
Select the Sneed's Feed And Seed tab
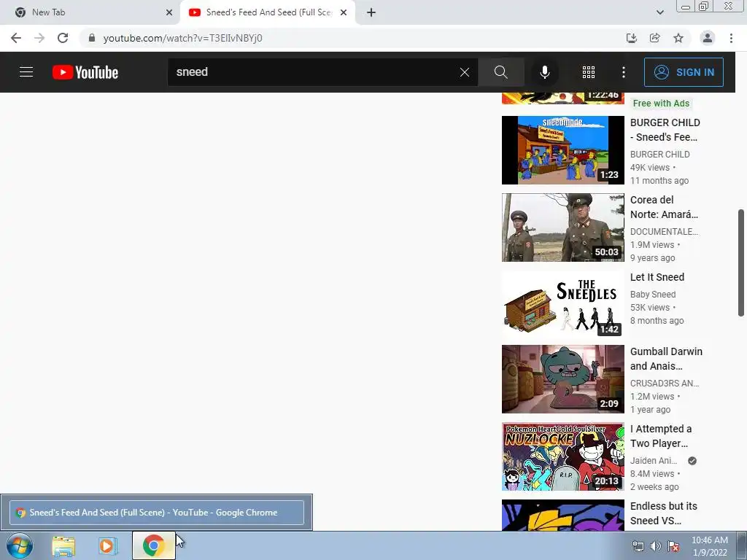click(267, 12)
